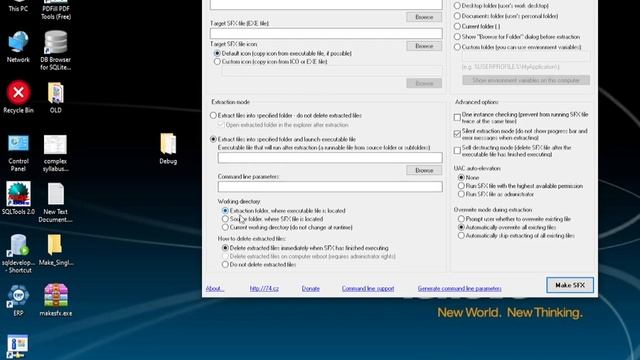Click the Make SFX button
This screenshot has height=360, width=640.
[x=570, y=285]
